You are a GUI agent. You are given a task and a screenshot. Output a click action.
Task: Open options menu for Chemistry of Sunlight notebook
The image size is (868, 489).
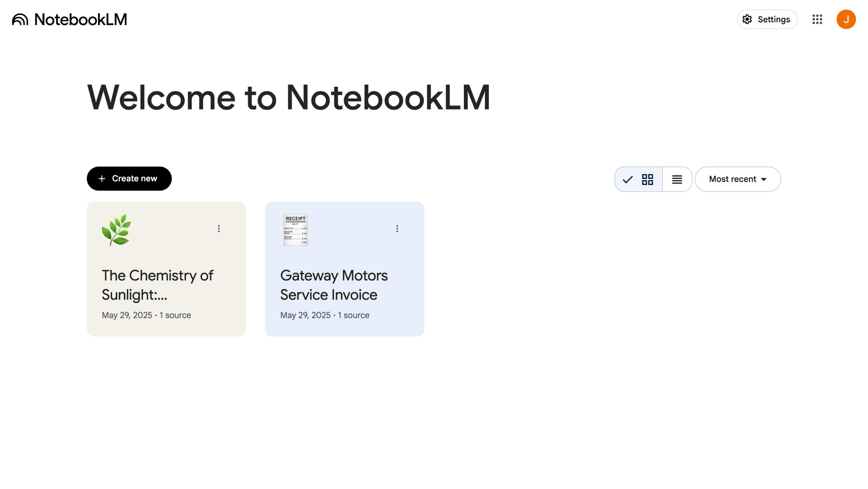(219, 229)
